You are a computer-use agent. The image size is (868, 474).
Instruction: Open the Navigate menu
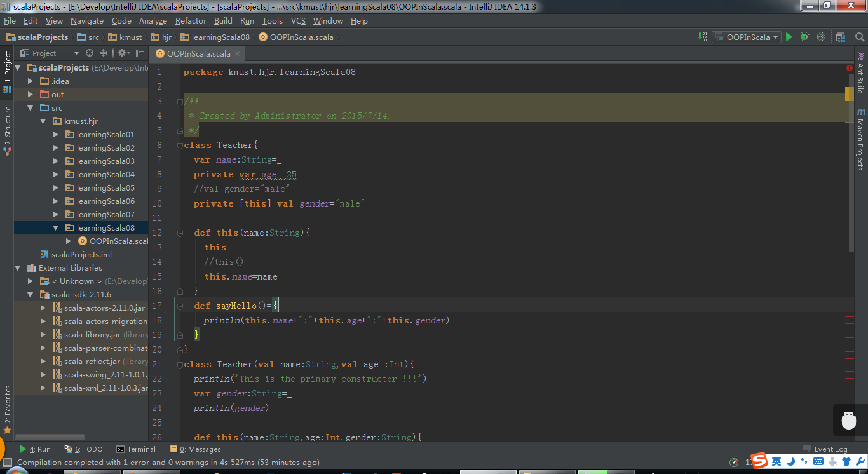pos(87,20)
